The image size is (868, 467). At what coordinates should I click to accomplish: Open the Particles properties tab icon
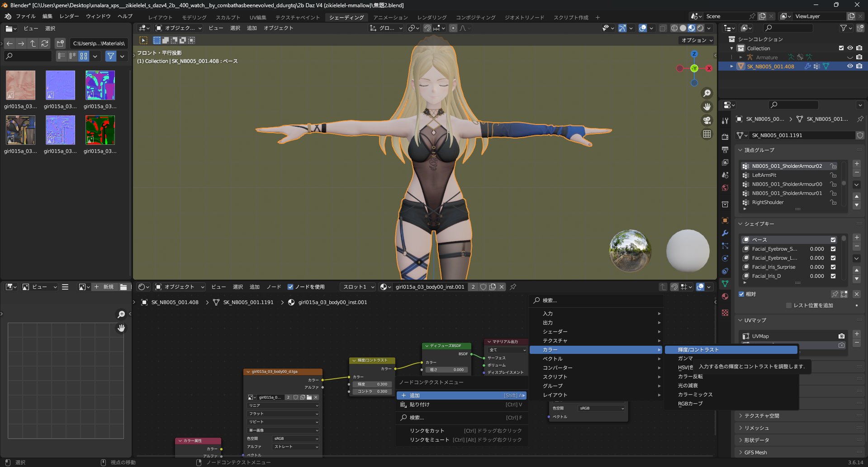point(725,246)
